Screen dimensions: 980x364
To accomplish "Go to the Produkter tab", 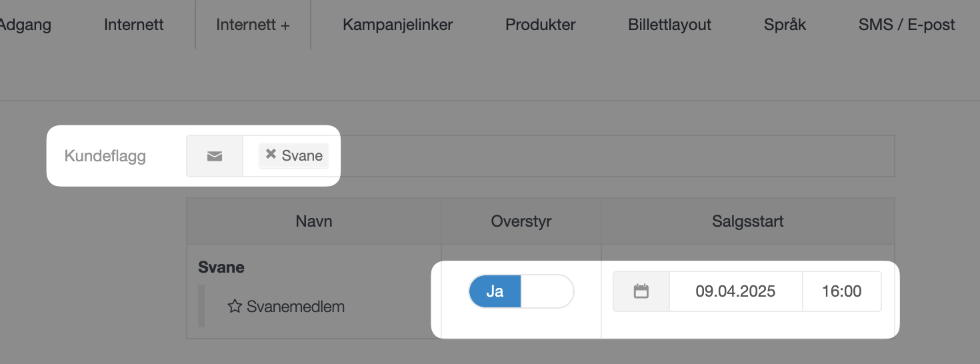I will [541, 25].
